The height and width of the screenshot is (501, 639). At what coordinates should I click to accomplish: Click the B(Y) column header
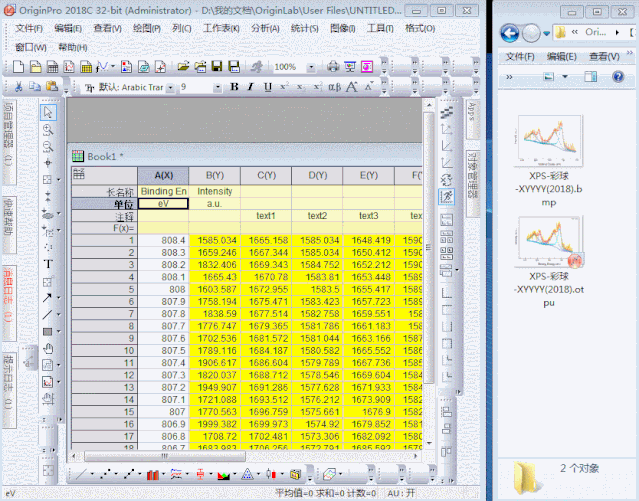click(214, 176)
